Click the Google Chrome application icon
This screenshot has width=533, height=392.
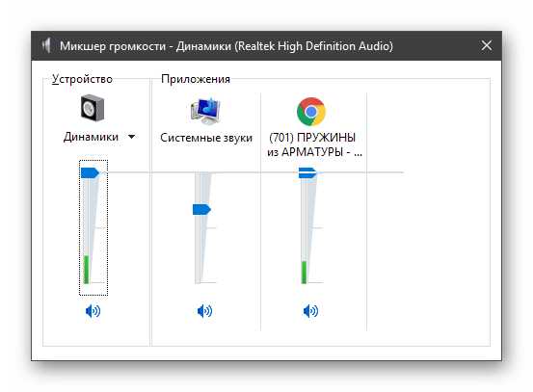(311, 112)
